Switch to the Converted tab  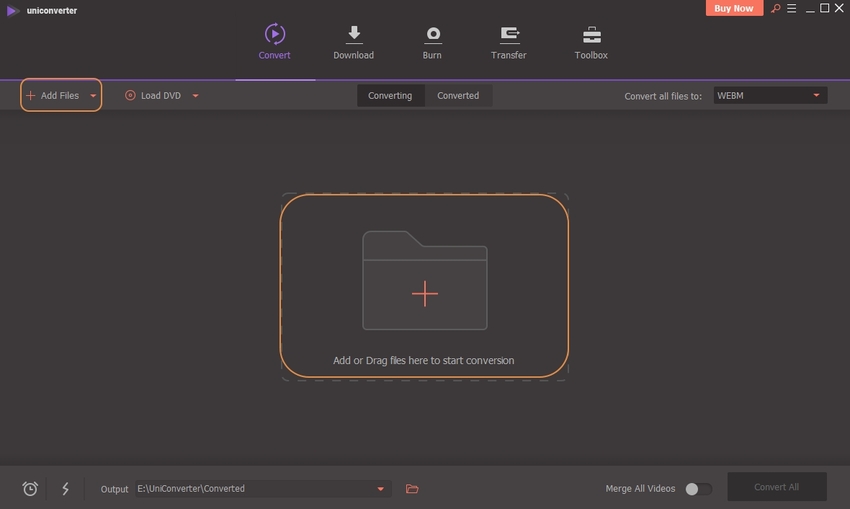click(x=458, y=96)
